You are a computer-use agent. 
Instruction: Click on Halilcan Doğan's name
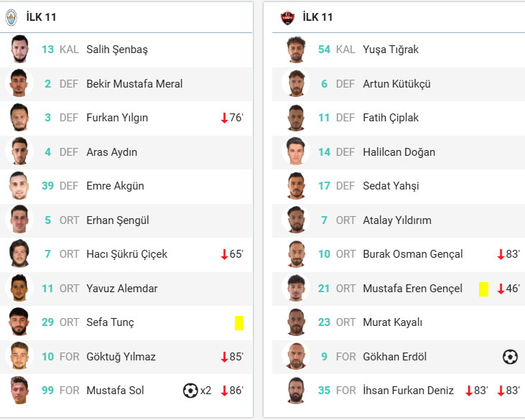[x=399, y=152]
